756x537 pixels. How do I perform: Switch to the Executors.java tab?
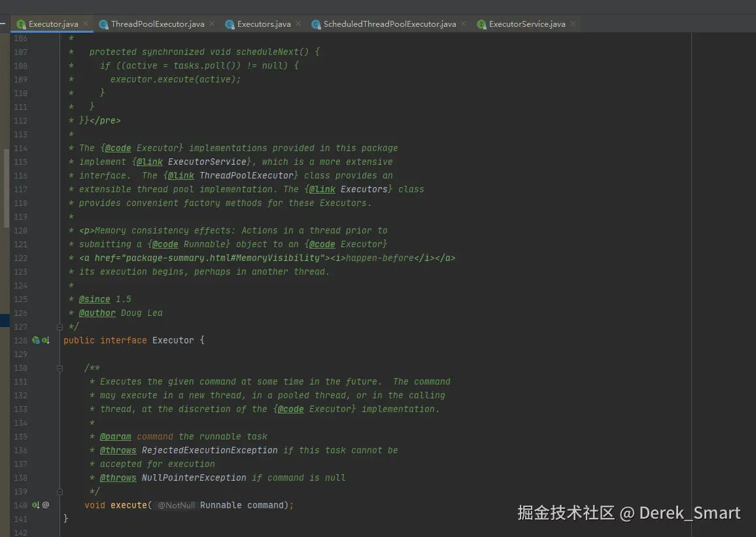click(264, 24)
